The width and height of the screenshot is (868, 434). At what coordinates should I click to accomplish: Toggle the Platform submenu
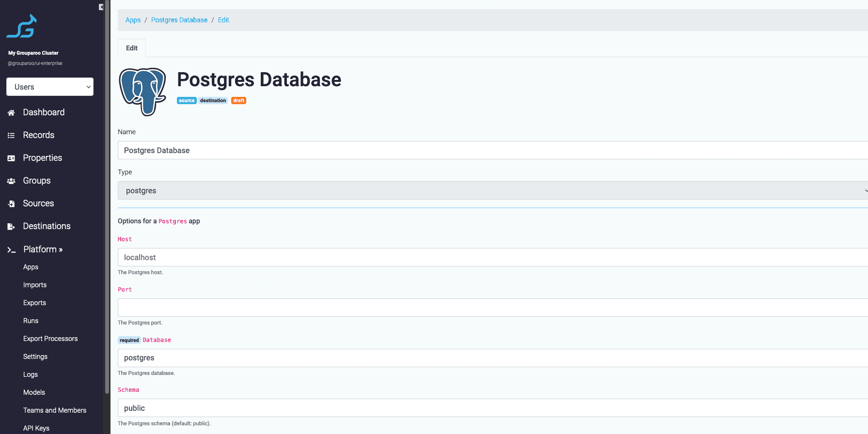click(43, 249)
